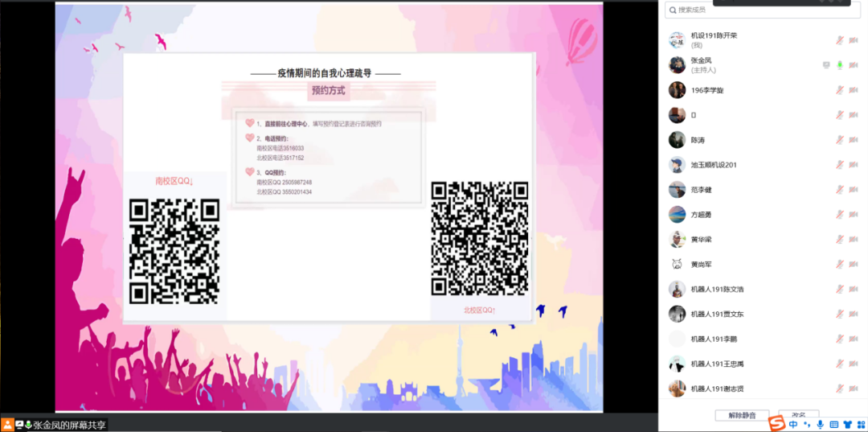868x432 pixels.
Task: Click muted mic icon for 范李健
Action: [x=840, y=189]
